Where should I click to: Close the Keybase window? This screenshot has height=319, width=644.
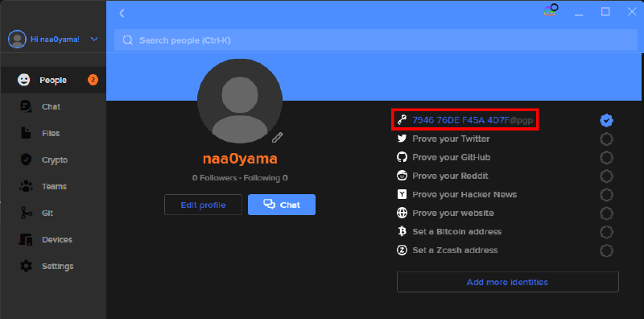(632, 12)
